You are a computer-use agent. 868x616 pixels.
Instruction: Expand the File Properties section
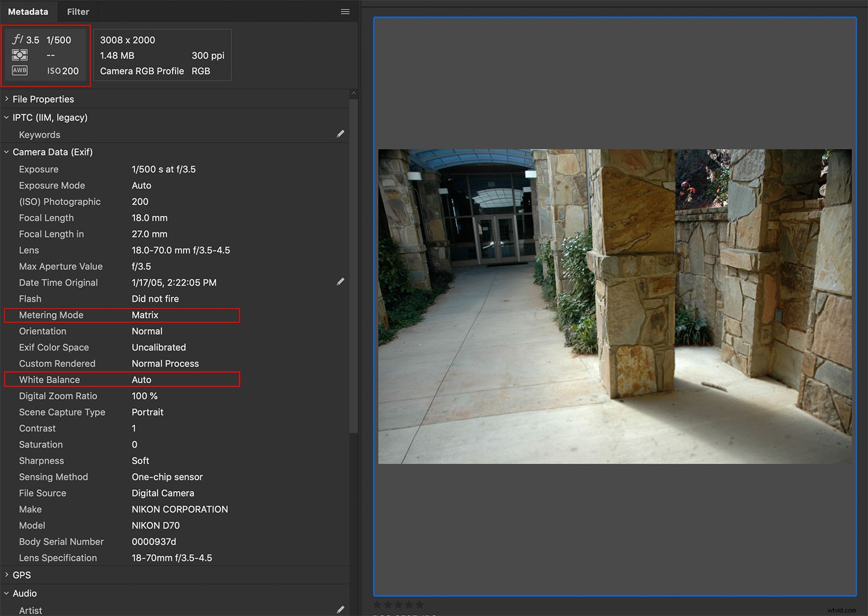(6, 99)
